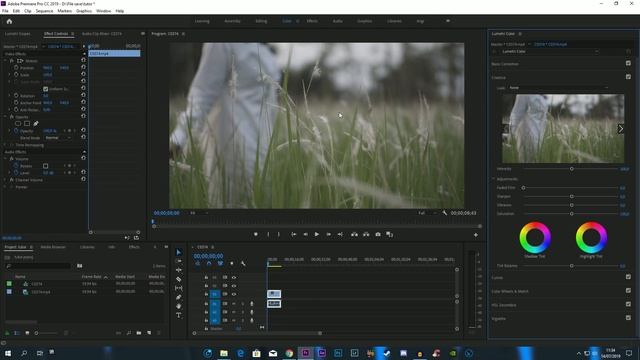The height and width of the screenshot is (360, 640).
Task: Play the program monitor video
Action: tap(316, 234)
